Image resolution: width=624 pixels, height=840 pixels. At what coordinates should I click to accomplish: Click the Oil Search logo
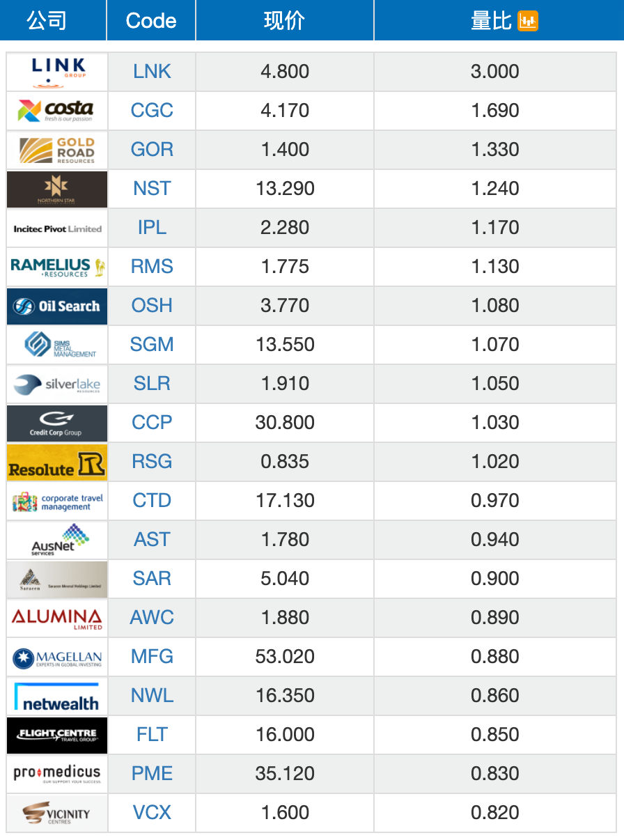click(57, 306)
